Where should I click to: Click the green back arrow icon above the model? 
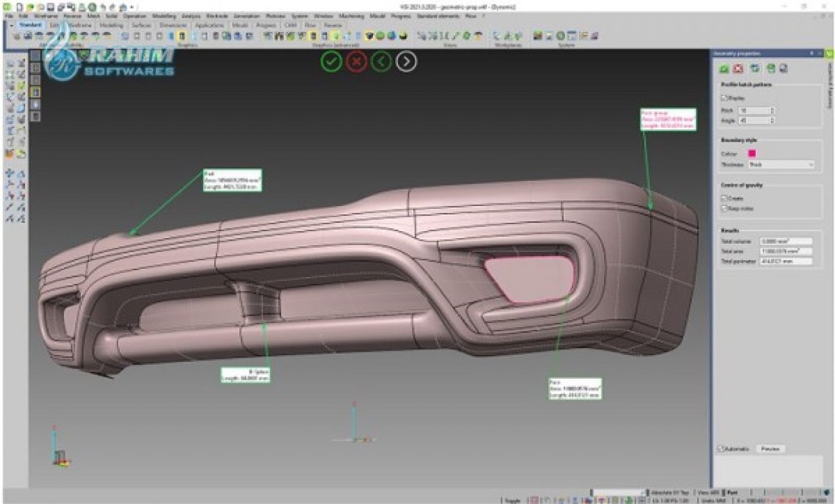[x=381, y=61]
